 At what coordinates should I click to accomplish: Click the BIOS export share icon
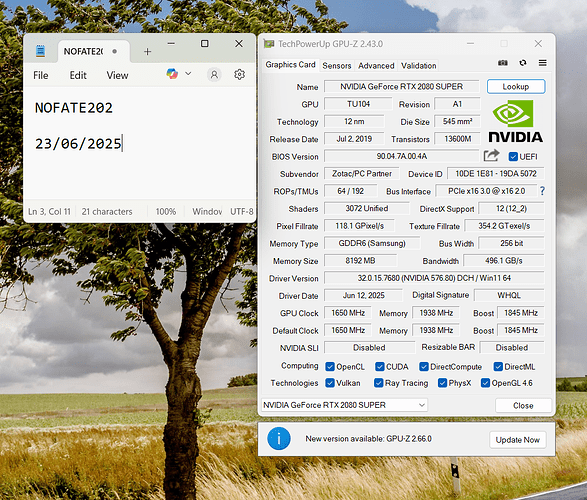(492, 155)
